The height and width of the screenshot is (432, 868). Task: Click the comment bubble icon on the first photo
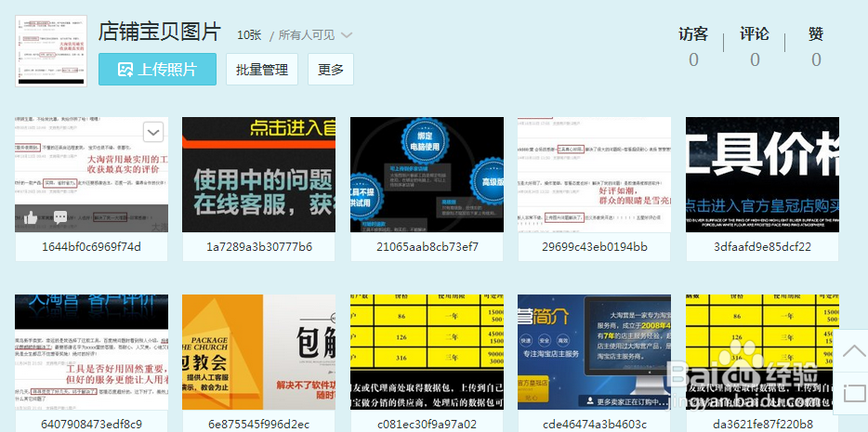pos(60,216)
